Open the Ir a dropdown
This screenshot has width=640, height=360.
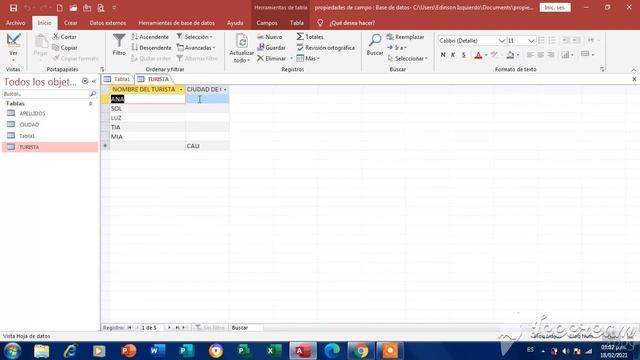coord(397,48)
